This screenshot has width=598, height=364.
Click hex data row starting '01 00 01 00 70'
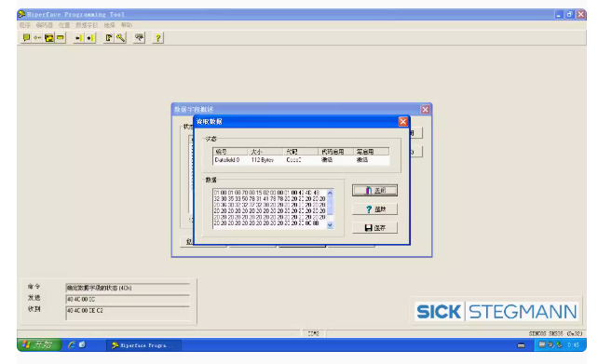[267, 193]
